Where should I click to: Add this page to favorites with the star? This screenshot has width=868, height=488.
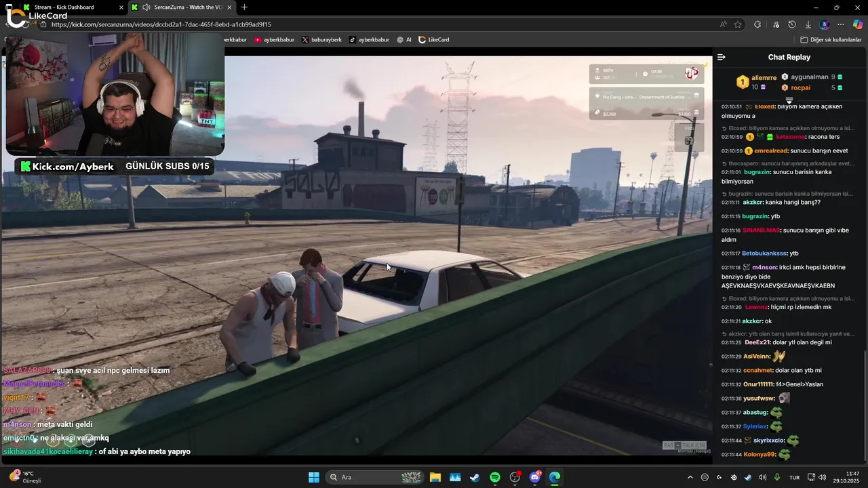tap(738, 24)
